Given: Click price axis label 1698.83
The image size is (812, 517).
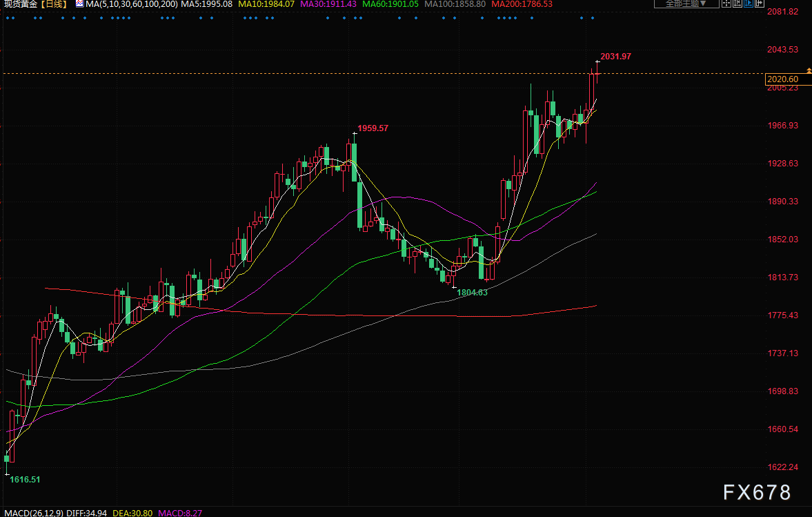Looking at the screenshot, I should pos(782,391).
